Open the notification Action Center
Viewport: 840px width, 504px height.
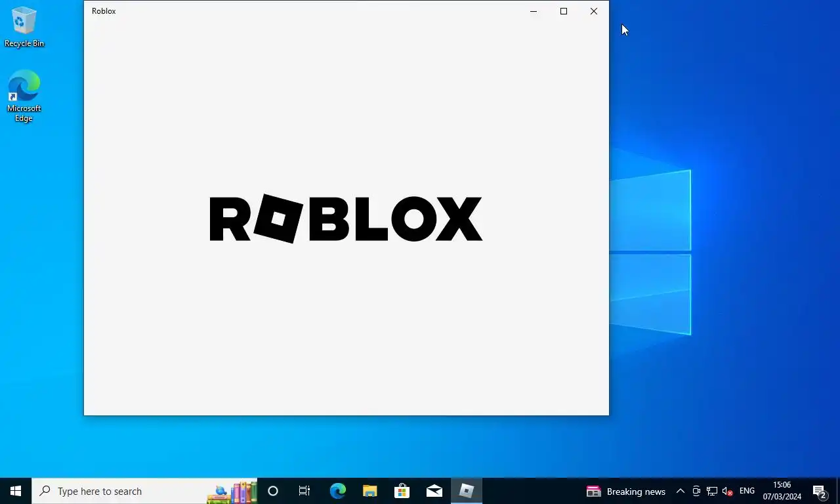click(x=820, y=491)
